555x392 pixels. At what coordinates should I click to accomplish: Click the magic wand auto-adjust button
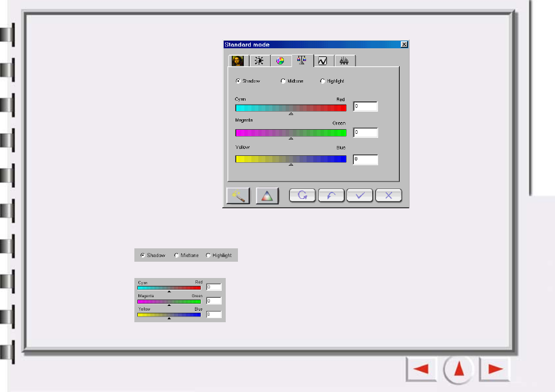238,195
